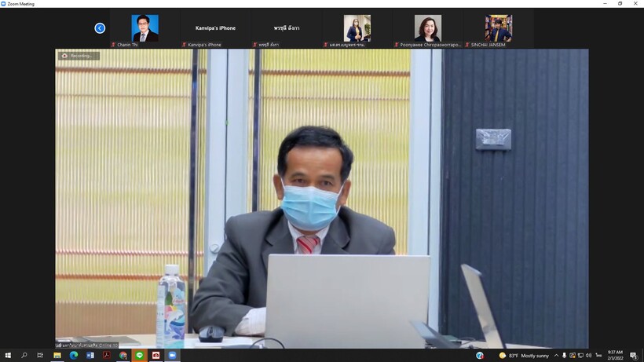
Task: Click muted mic icon beside SINCHAI JANSEM label
Action: point(467,45)
